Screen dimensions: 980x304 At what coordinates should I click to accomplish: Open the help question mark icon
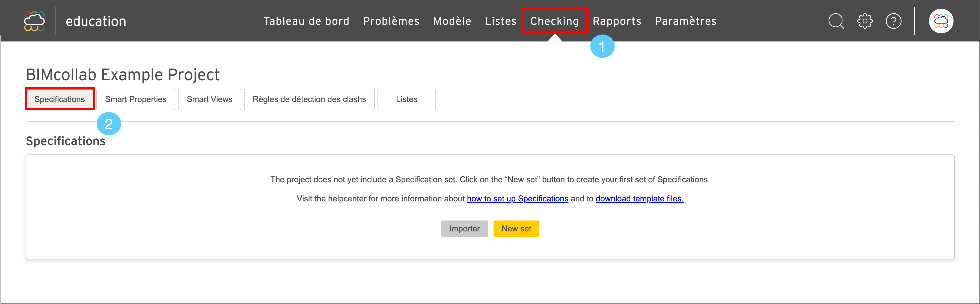[893, 21]
